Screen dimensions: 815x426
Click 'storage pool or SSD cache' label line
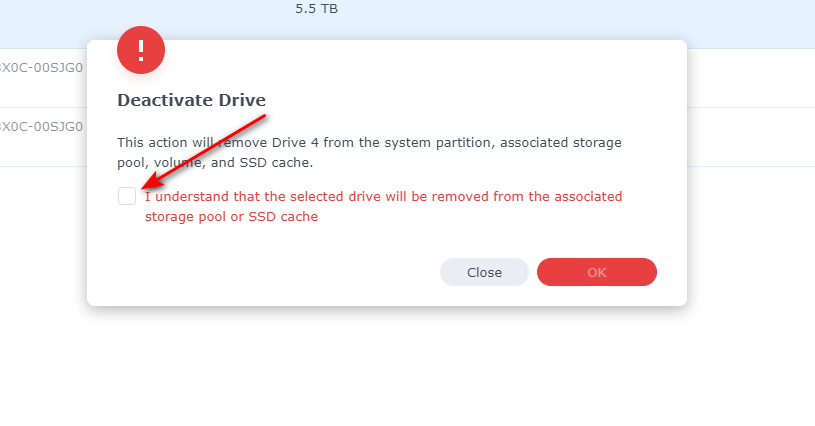231,216
